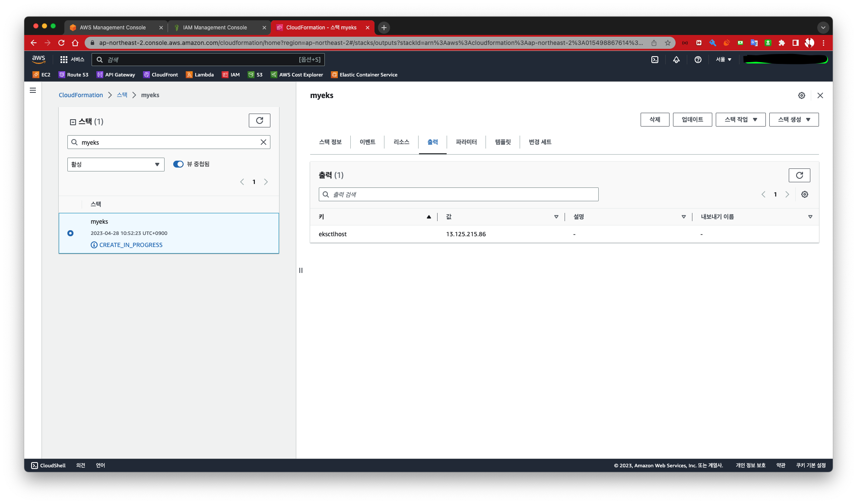The height and width of the screenshot is (504, 857).
Task: Switch to the events tab
Action: tap(367, 142)
